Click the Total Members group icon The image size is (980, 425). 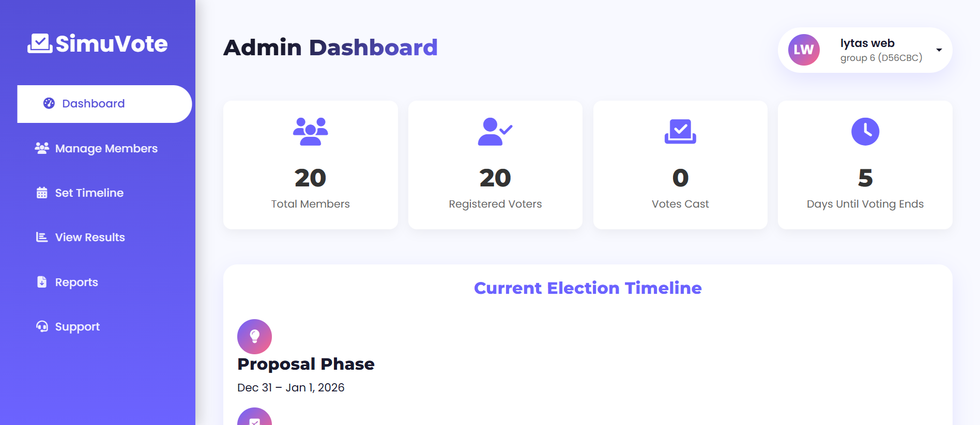(310, 131)
